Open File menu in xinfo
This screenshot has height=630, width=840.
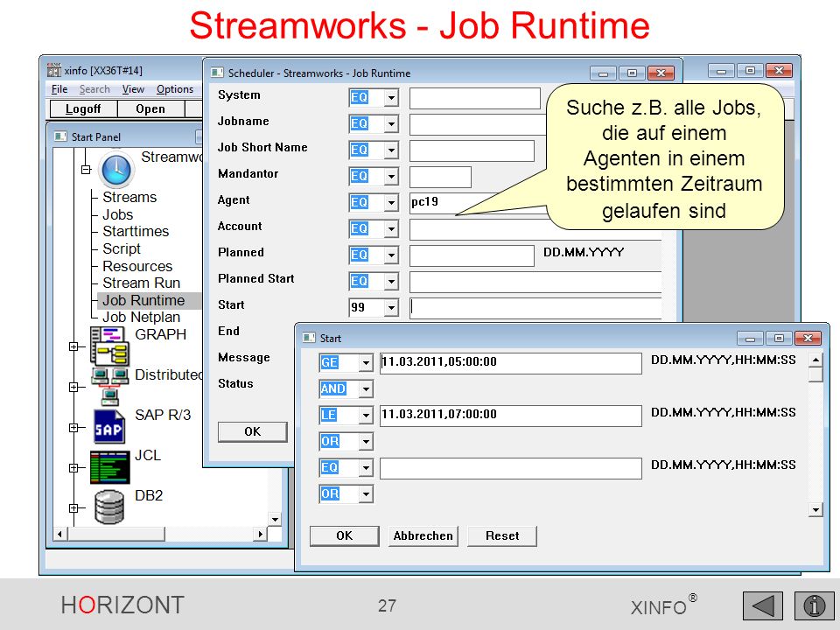coord(59,89)
